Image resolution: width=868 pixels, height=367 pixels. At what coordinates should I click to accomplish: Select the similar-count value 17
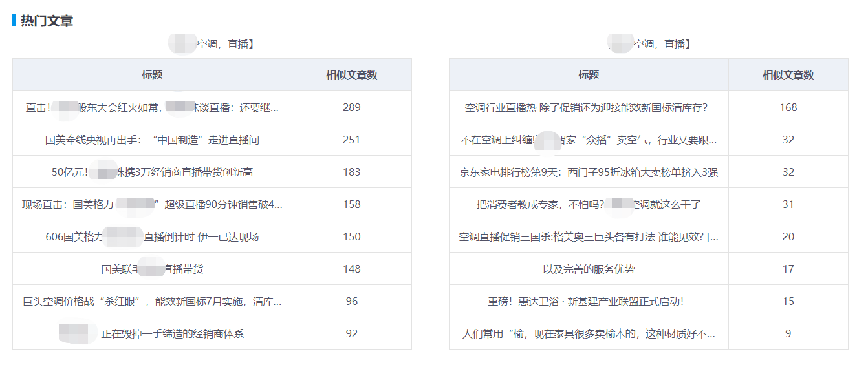[x=788, y=269]
